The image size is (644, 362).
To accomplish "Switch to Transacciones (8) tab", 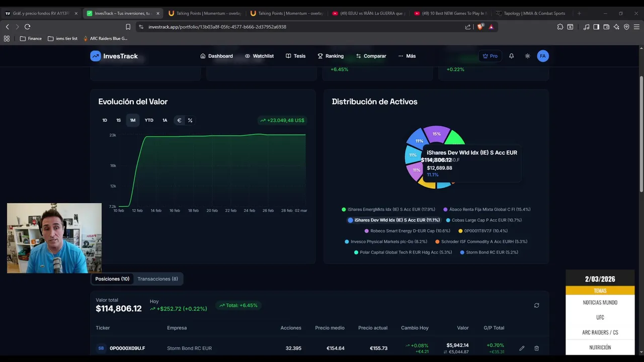I will click(157, 279).
